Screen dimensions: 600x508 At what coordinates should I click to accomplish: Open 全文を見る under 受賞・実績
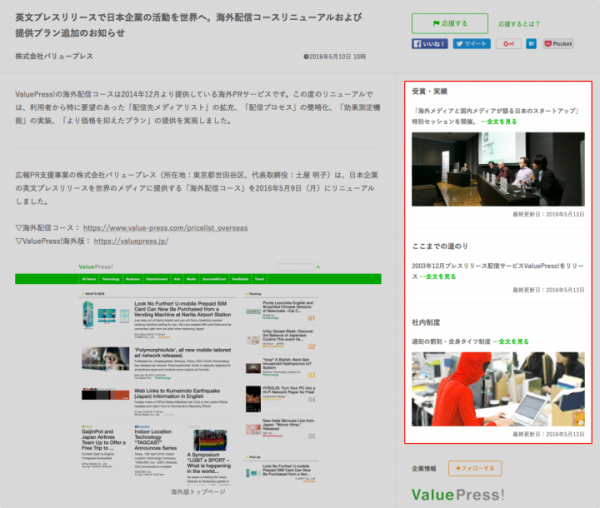click(499, 122)
